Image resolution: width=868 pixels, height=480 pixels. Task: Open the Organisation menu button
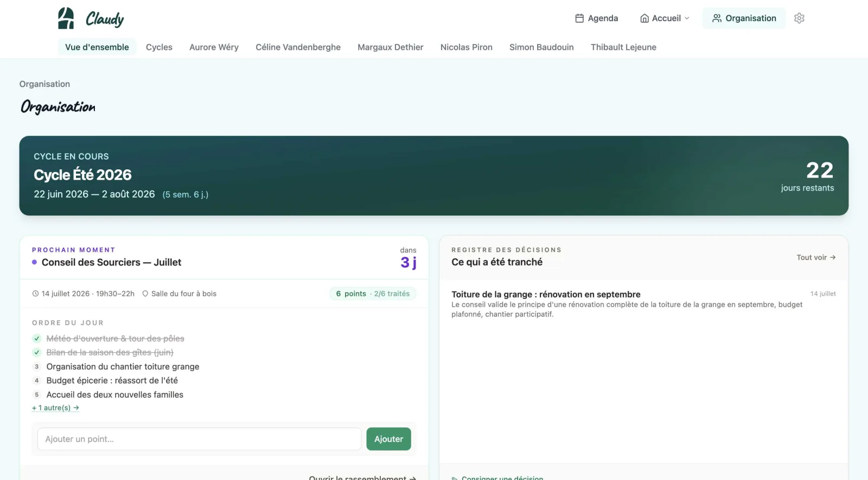744,18
